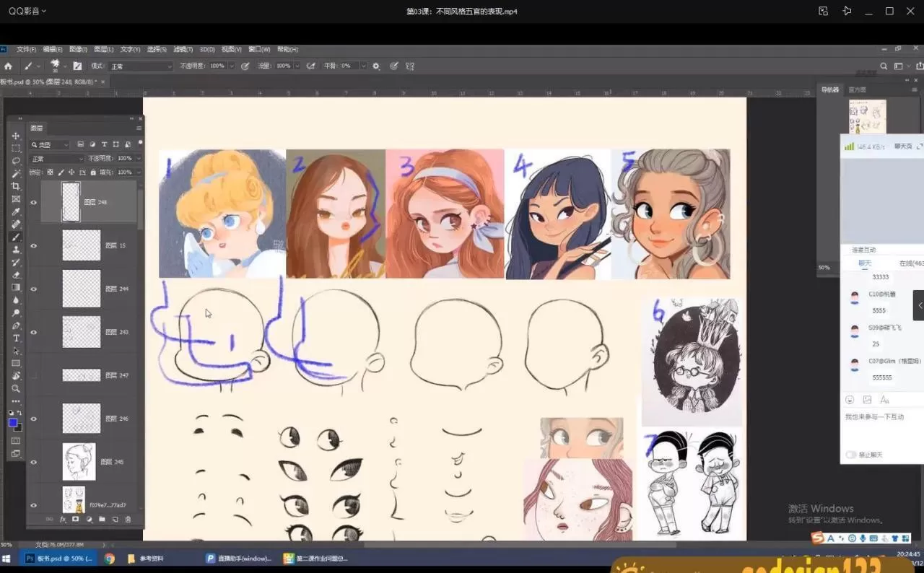The image size is (924, 573).
Task: Open the brush settings gear in options bar
Action: [x=375, y=66]
